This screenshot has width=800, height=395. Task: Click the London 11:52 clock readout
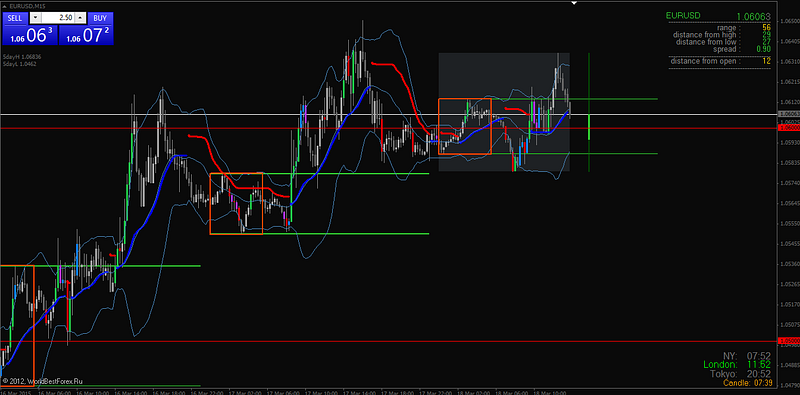(x=737, y=364)
